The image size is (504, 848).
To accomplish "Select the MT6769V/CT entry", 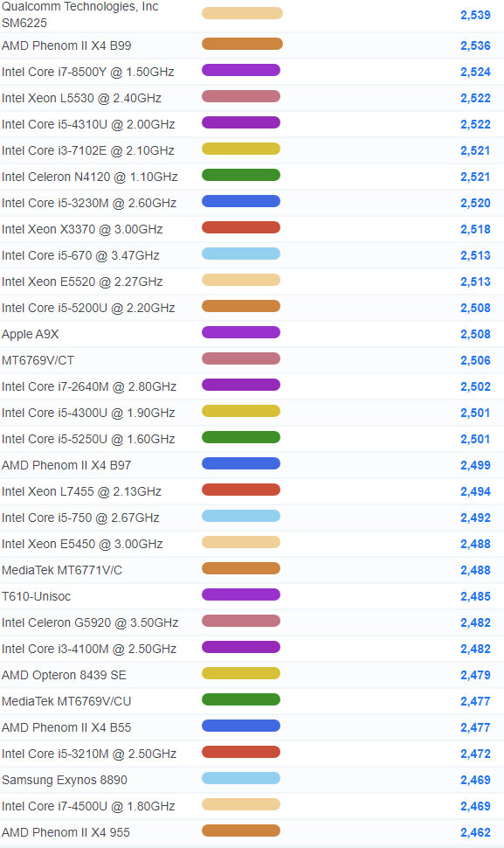I will click(38, 360).
